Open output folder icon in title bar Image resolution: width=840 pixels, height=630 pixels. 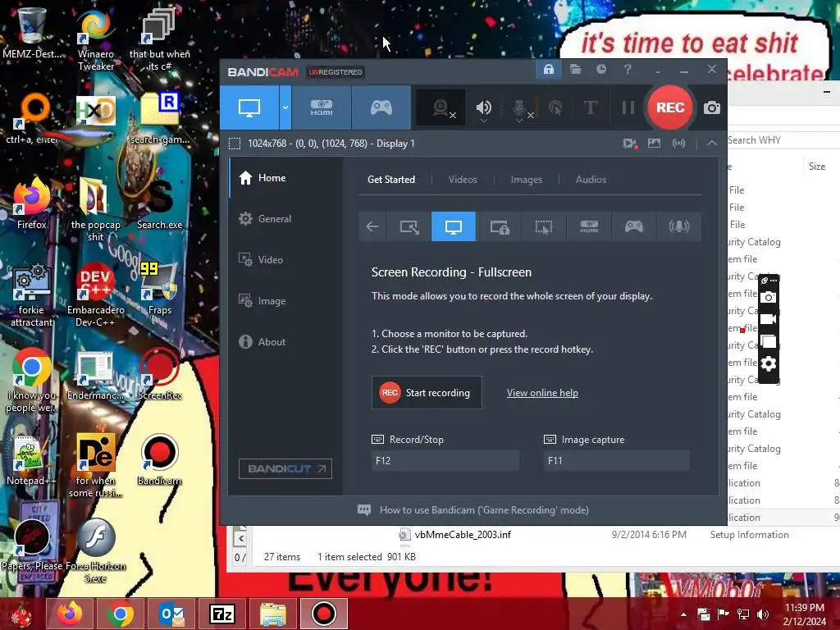pyautogui.click(x=575, y=69)
